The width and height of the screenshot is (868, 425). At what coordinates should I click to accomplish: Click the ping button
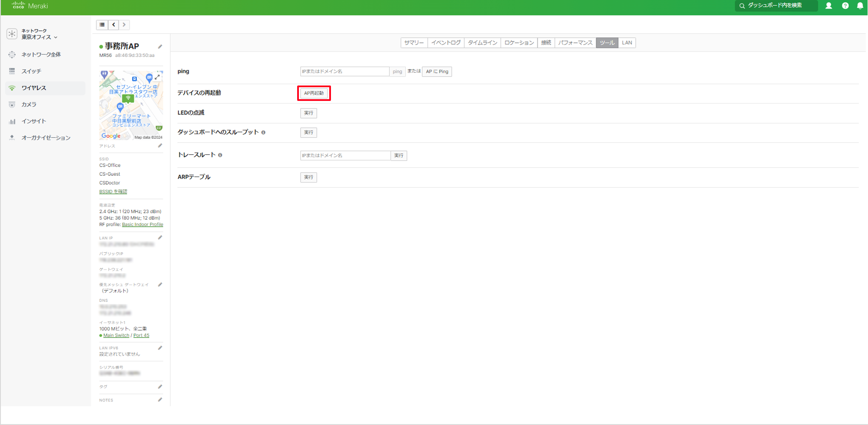coord(397,71)
